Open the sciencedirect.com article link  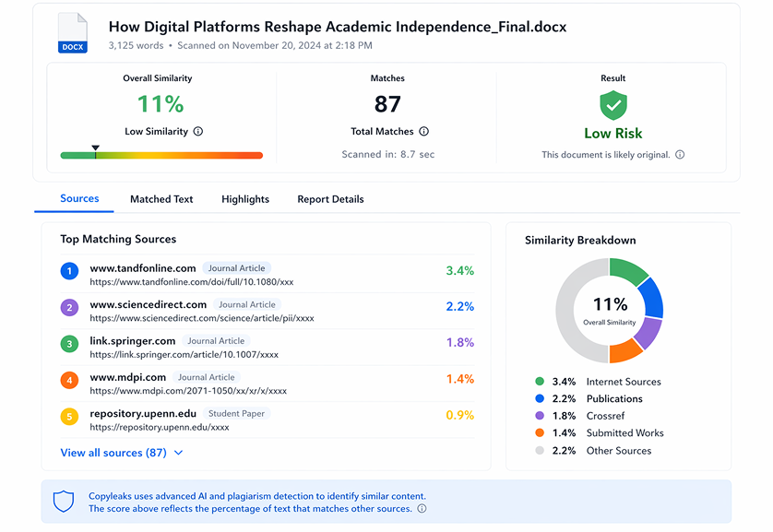(201, 318)
